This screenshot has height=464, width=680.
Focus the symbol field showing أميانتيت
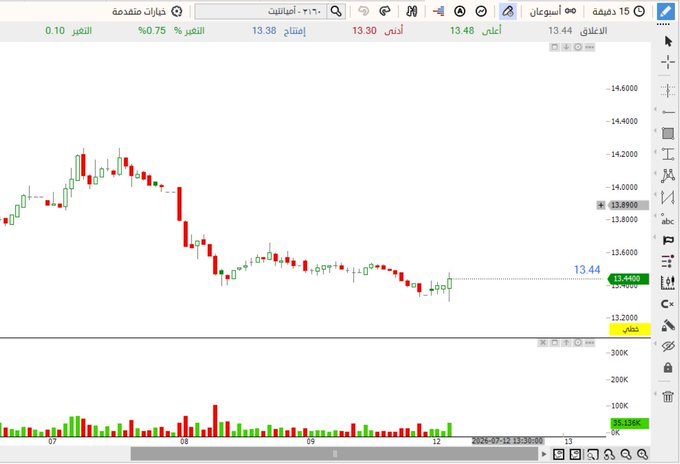point(261,11)
